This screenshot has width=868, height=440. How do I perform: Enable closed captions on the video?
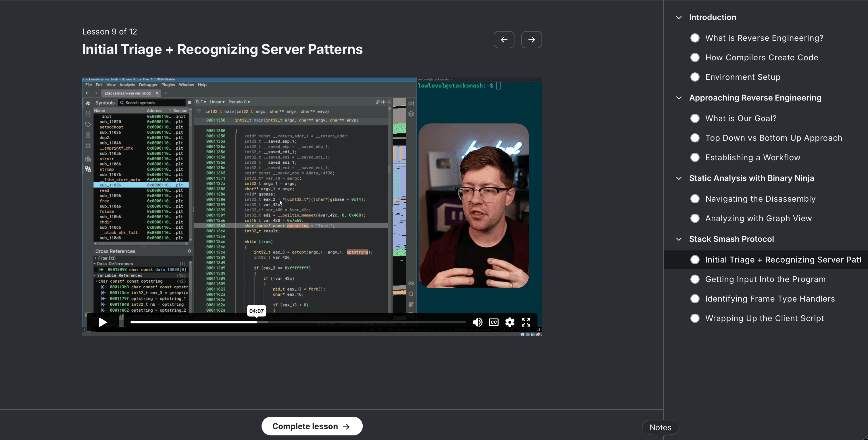(493, 322)
